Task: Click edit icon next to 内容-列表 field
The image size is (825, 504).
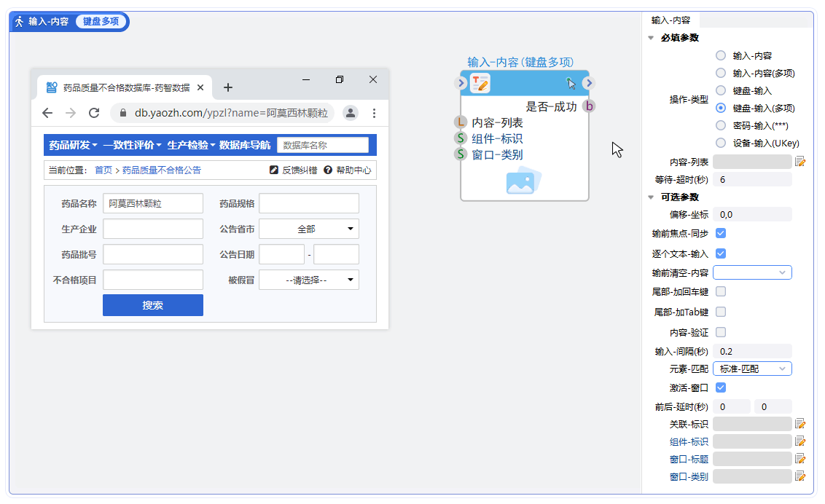Action: (800, 162)
